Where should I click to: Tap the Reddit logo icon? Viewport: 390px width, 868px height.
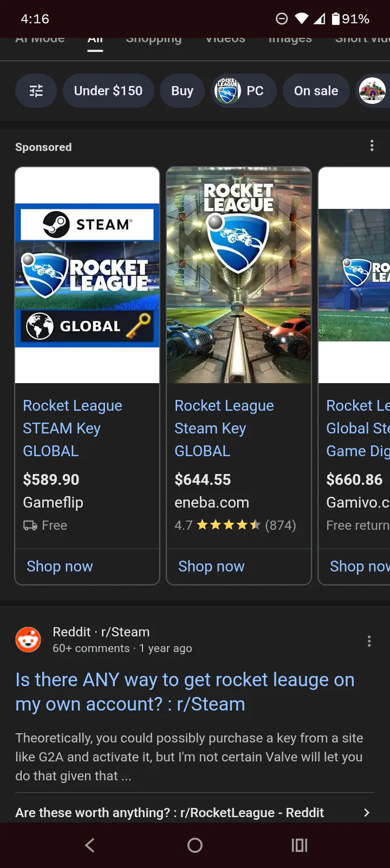tap(28, 640)
